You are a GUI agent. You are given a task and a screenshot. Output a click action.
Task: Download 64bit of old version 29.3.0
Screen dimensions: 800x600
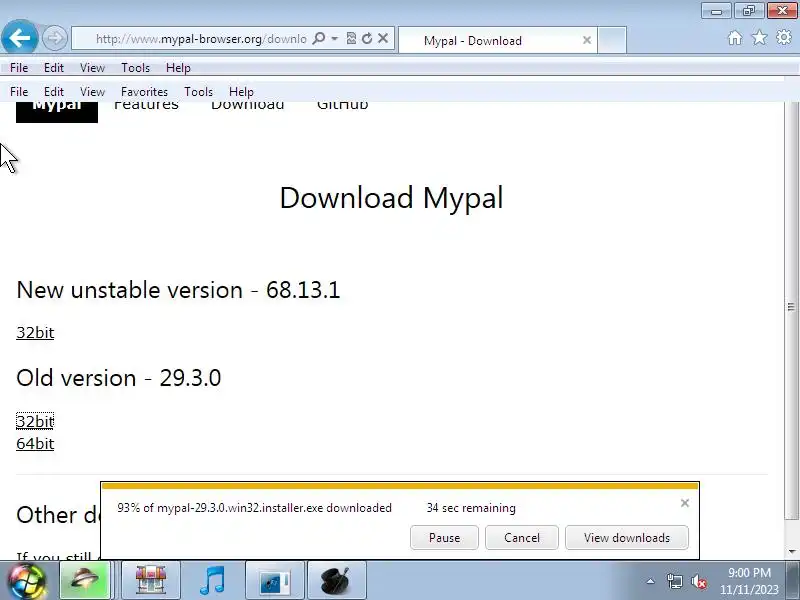point(35,443)
